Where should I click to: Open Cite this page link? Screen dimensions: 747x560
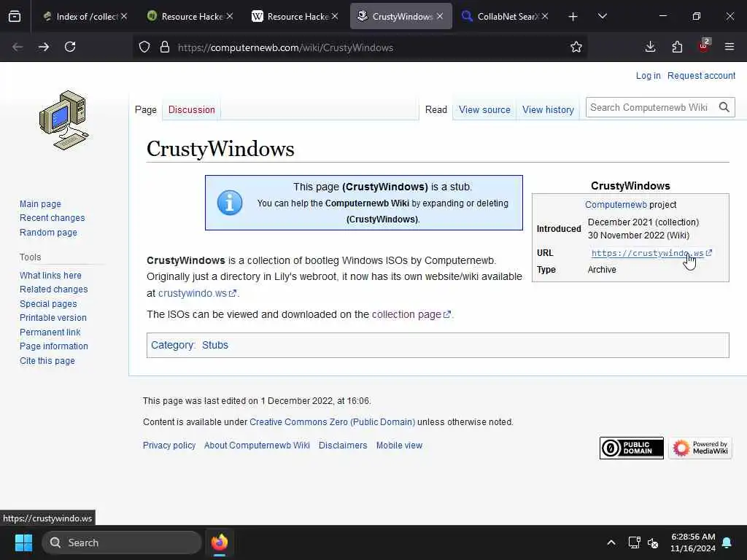[x=47, y=360]
